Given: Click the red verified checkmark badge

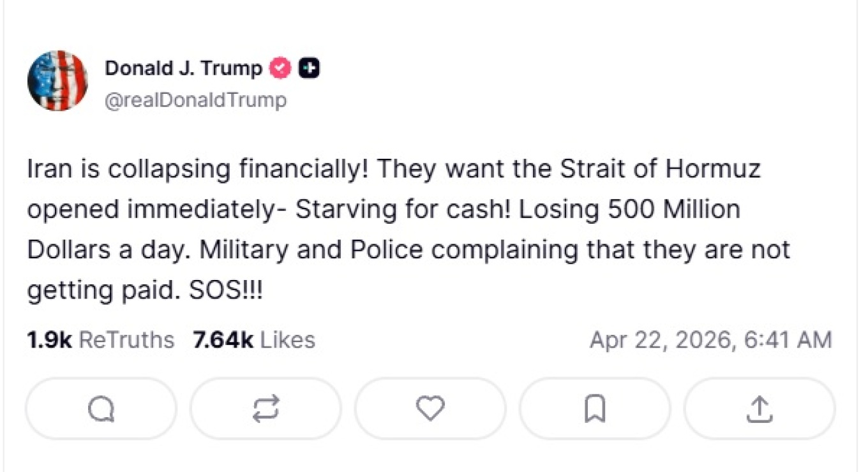Looking at the screenshot, I should tap(280, 68).
